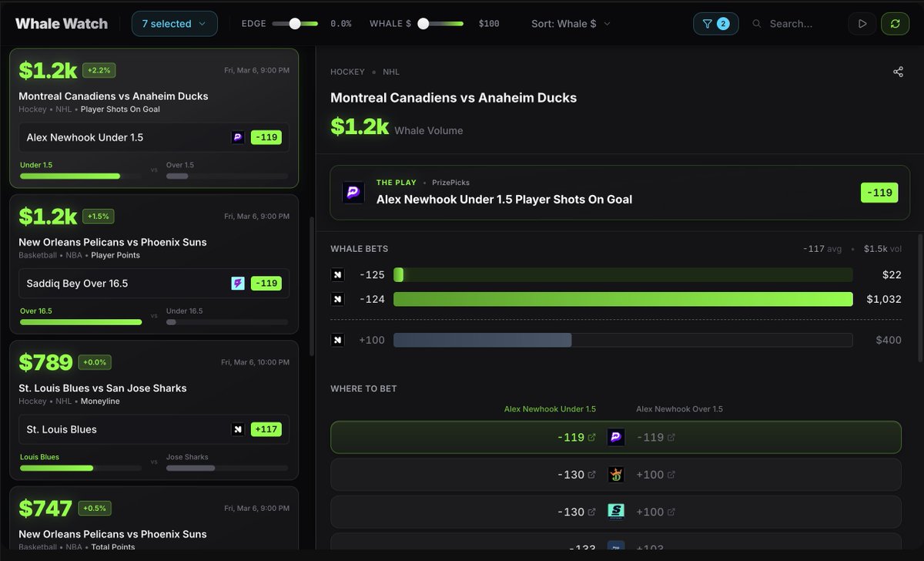Click PrizePicks icon on Alex Newhook card
This screenshot has width=924, height=561.
click(x=238, y=137)
